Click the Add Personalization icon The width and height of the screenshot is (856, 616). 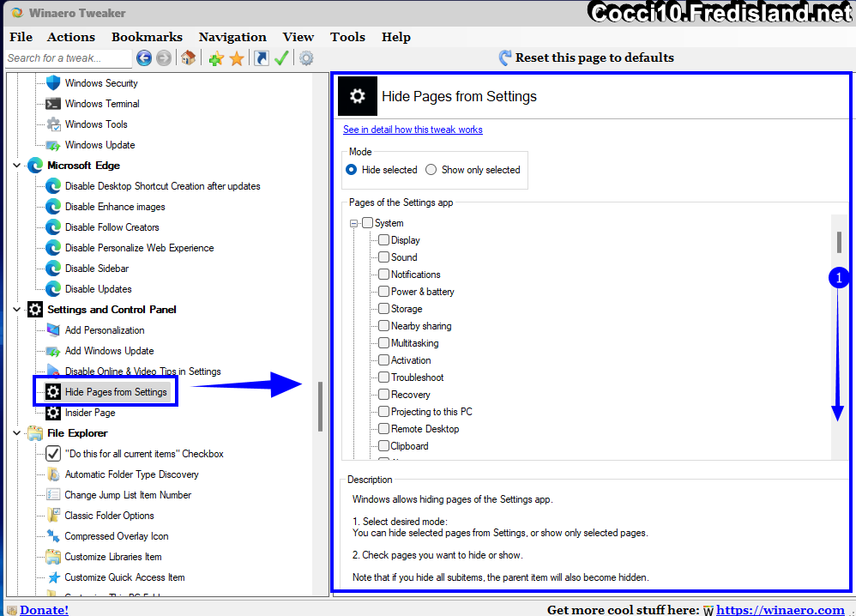click(x=53, y=330)
